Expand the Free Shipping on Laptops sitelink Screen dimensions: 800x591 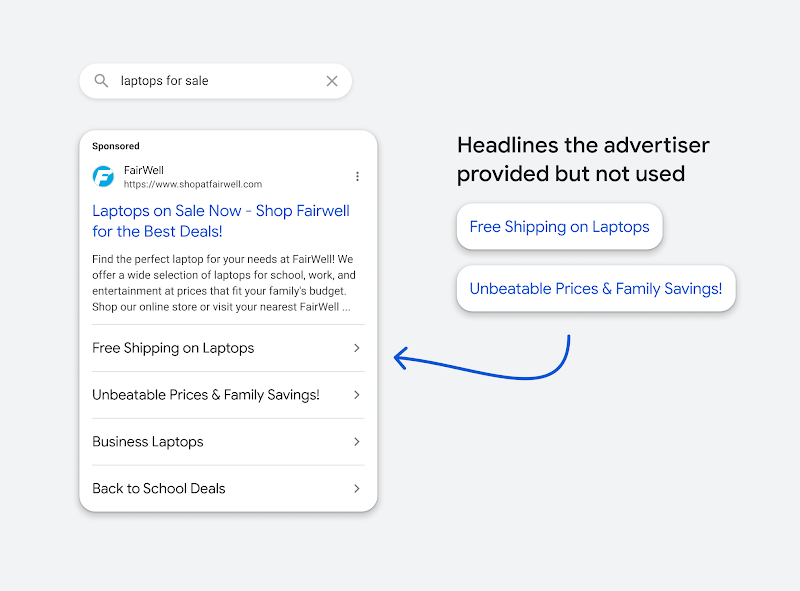pos(171,348)
